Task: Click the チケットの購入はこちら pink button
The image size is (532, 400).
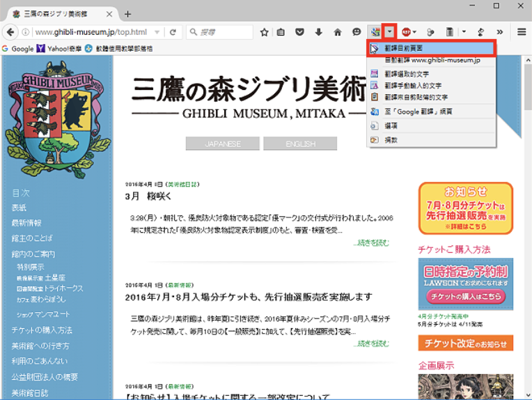Action: tap(465, 296)
